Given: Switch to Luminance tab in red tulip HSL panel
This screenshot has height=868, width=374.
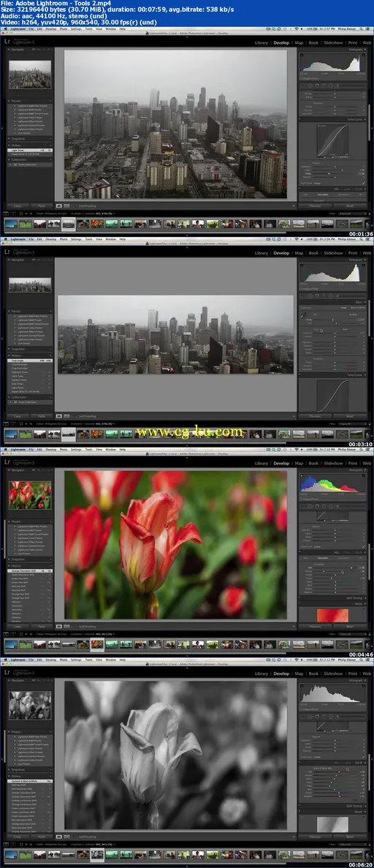Looking at the screenshot, I should click(x=343, y=558).
